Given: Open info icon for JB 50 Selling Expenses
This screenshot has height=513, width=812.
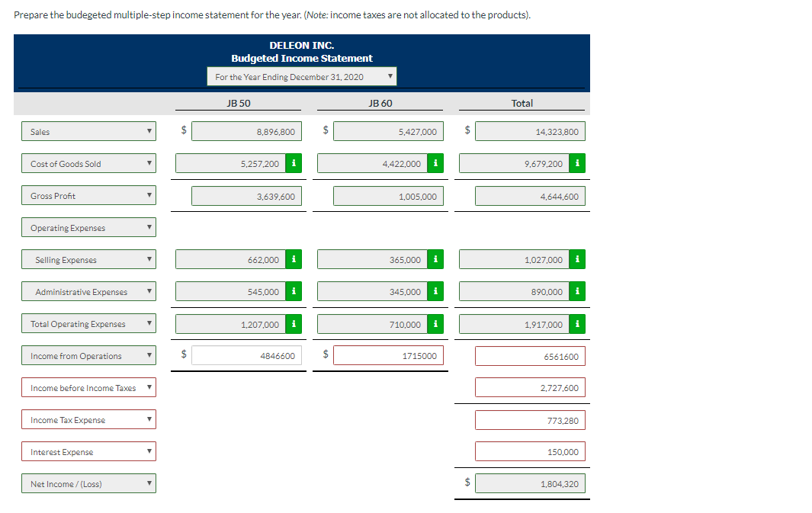Looking at the screenshot, I should point(294,259).
